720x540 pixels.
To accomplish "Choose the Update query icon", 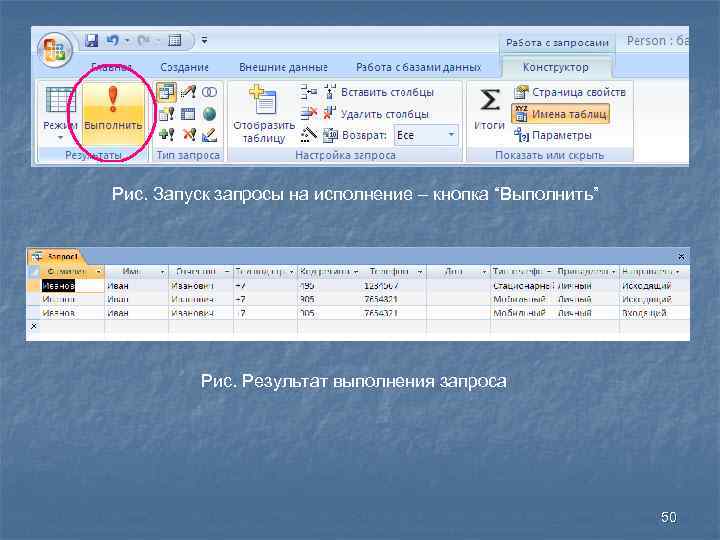I will click(166, 113).
